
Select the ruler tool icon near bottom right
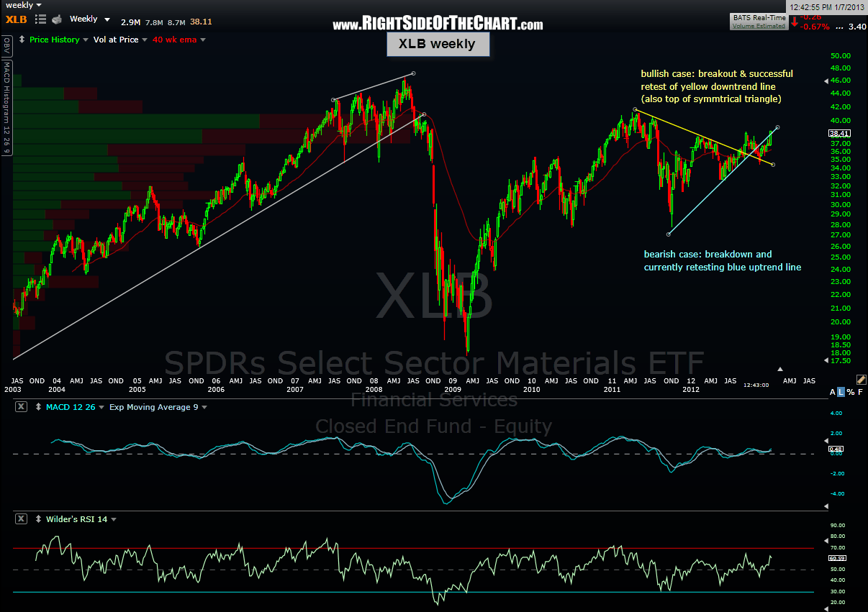862,379
